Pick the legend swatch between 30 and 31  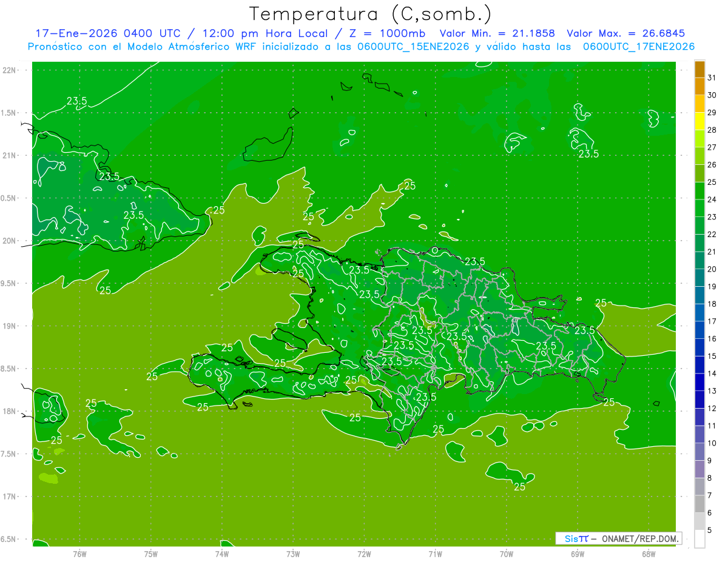(699, 86)
